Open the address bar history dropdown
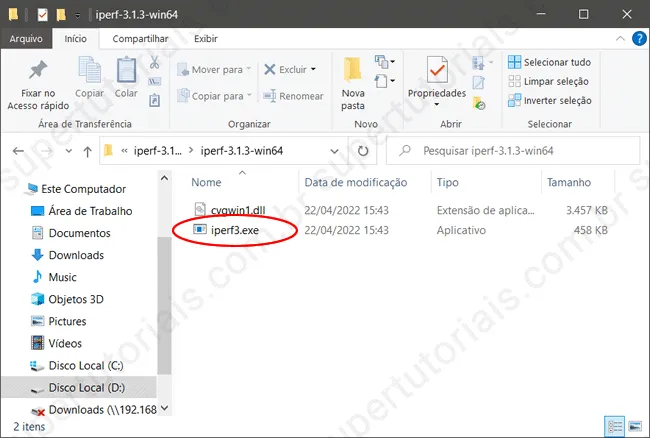650x438 pixels. click(x=338, y=151)
